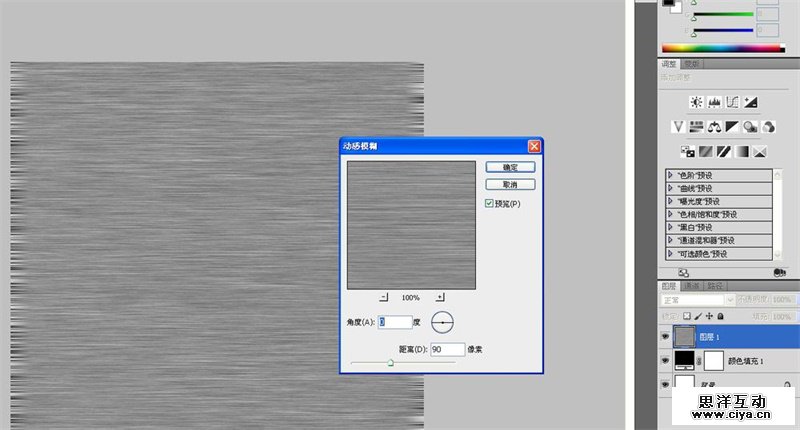
Task: Switch to the 通道 channels tab
Action: click(692, 286)
